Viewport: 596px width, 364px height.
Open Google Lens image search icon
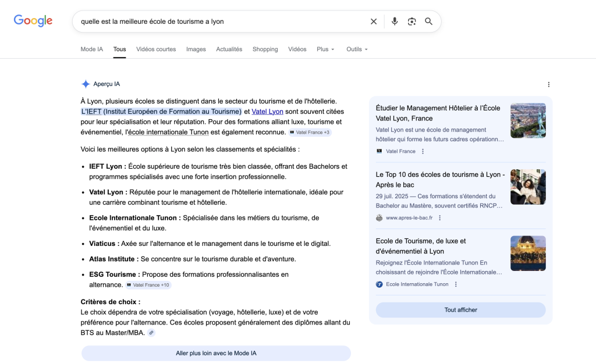coord(411,22)
